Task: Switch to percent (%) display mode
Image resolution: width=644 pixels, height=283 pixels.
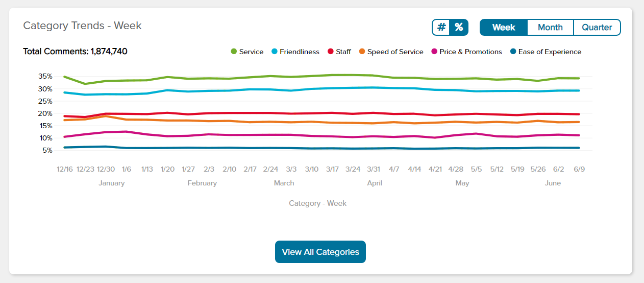Action: tap(459, 27)
